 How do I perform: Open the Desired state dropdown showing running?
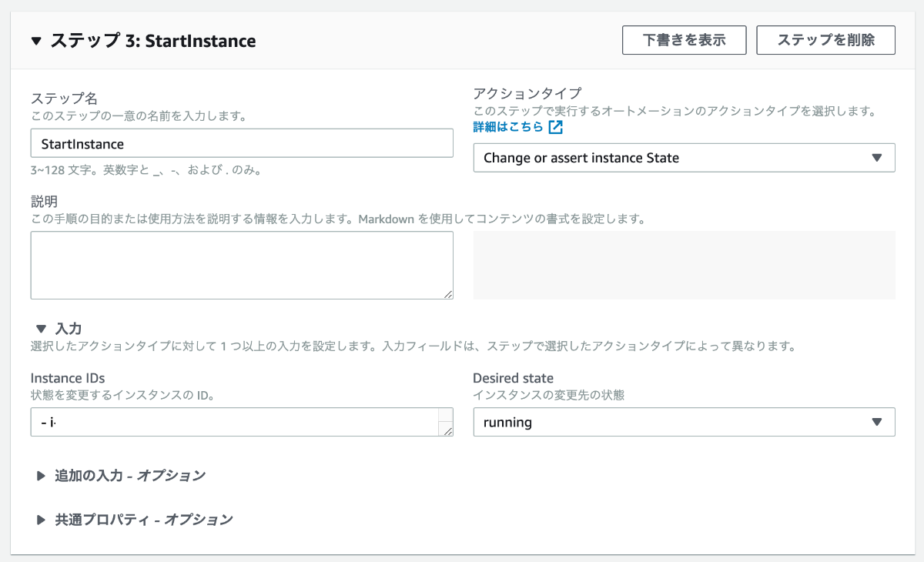coord(684,422)
